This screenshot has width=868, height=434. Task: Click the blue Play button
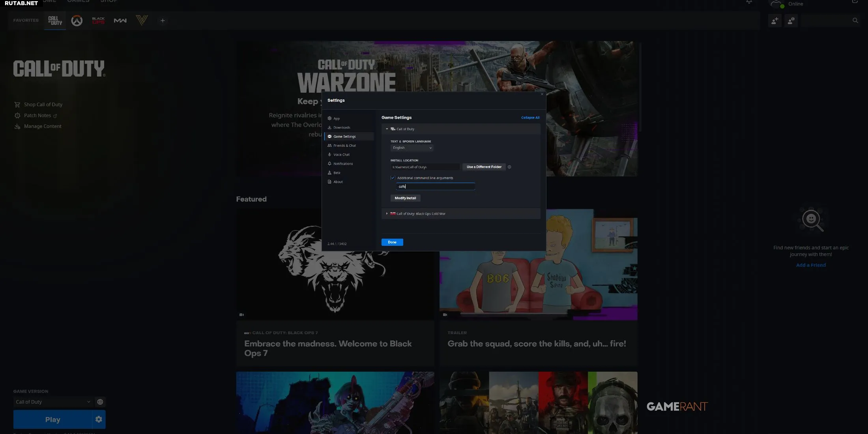pos(53,419)
